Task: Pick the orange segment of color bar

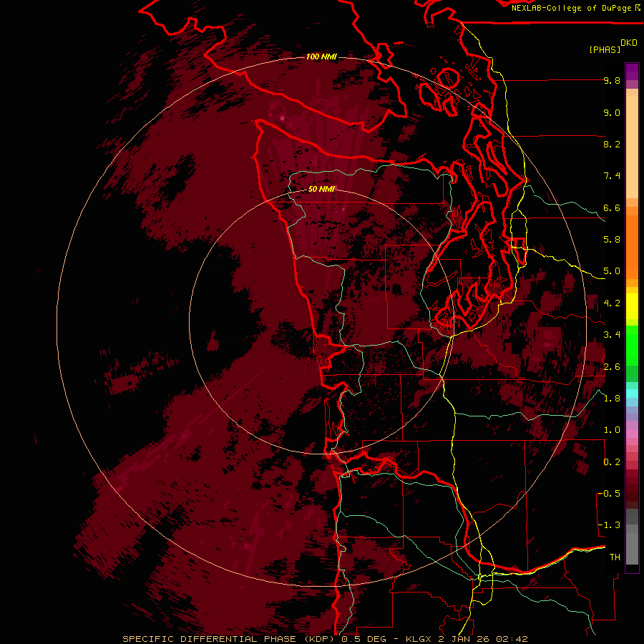Action: [x=632, y=246]
